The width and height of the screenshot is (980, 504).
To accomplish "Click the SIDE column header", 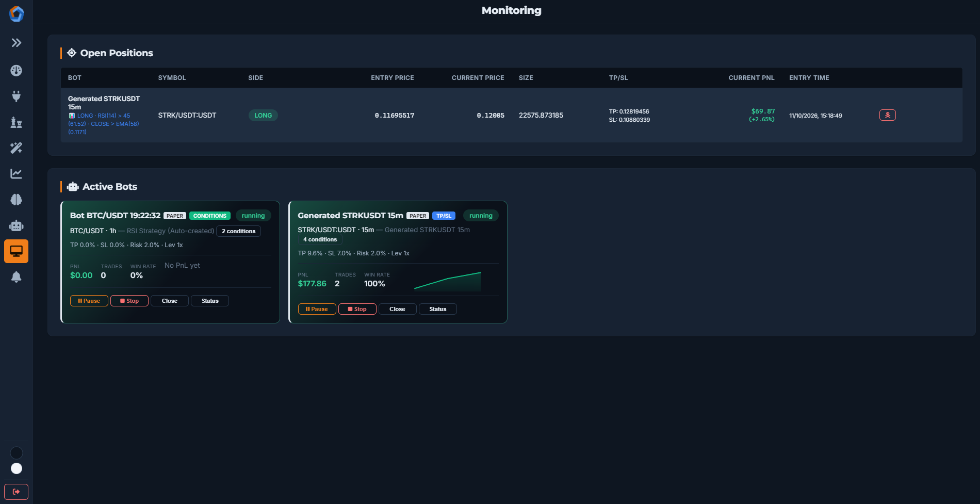I will coord(256,78).
